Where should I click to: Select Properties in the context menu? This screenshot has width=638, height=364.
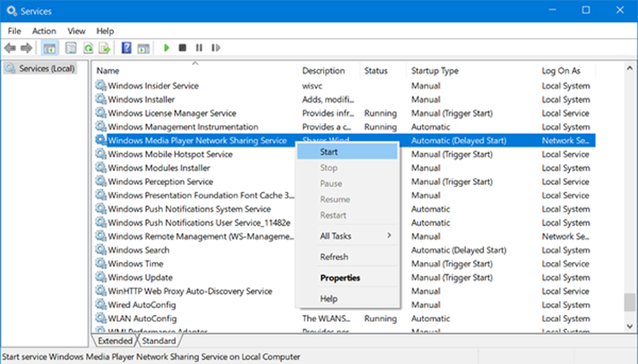[x=340, y=278]
